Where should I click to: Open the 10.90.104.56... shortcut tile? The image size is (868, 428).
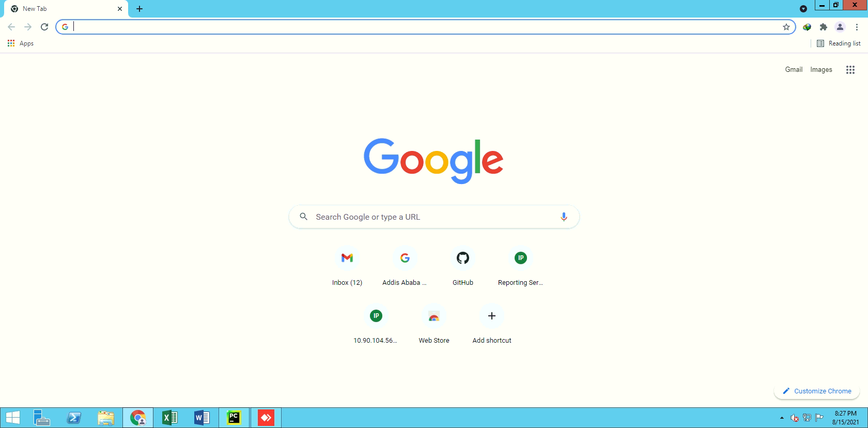(376, 325)
